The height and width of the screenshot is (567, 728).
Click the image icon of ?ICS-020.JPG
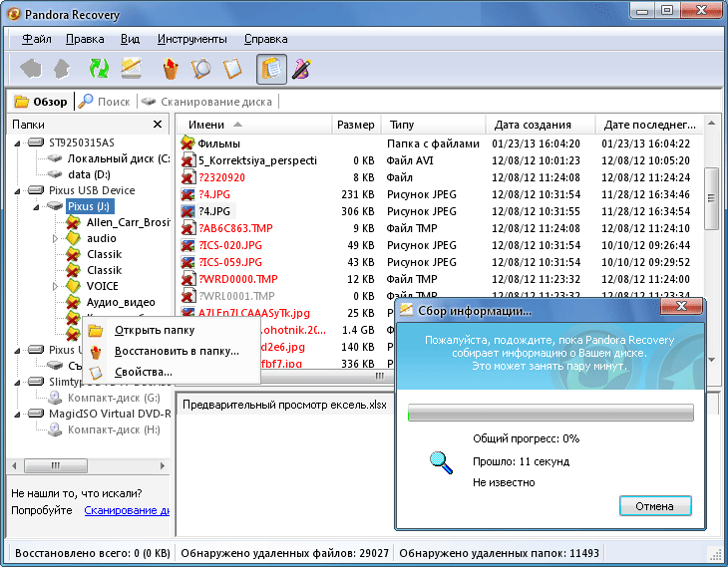pos(188,245)
